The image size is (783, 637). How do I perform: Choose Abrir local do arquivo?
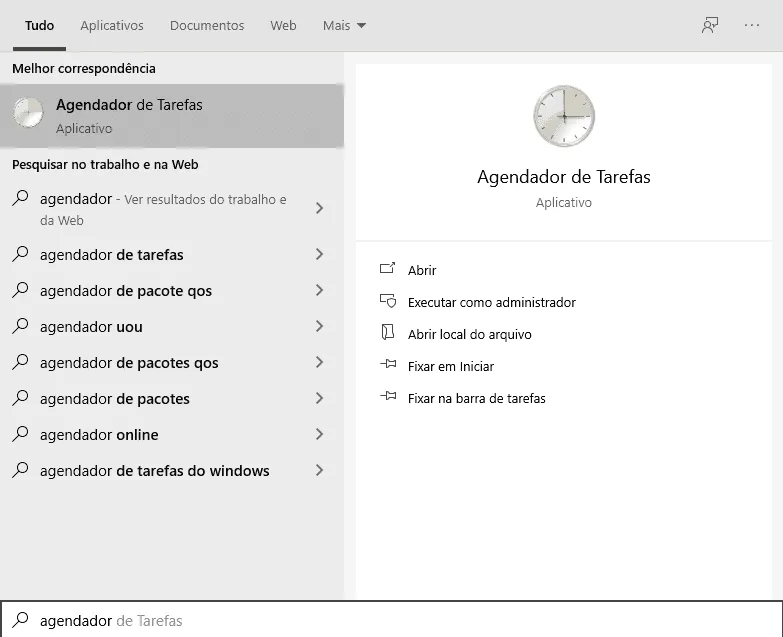pyautogui.click(x=469, y=334)
